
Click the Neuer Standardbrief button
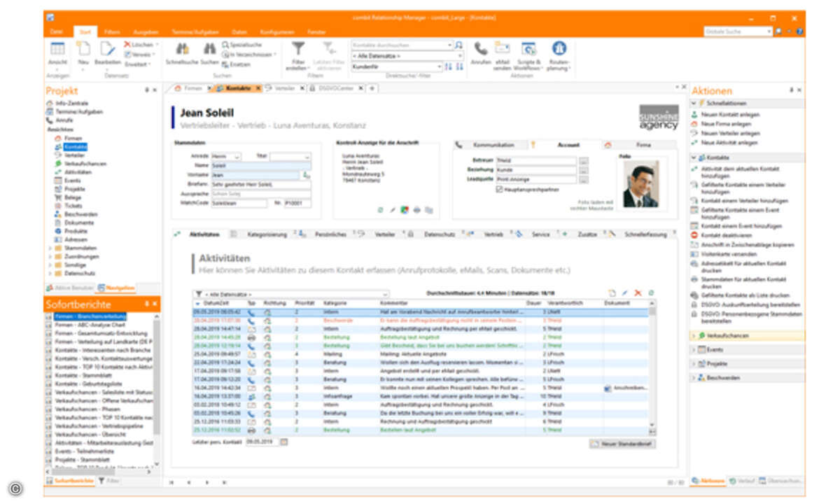point(623,444)
